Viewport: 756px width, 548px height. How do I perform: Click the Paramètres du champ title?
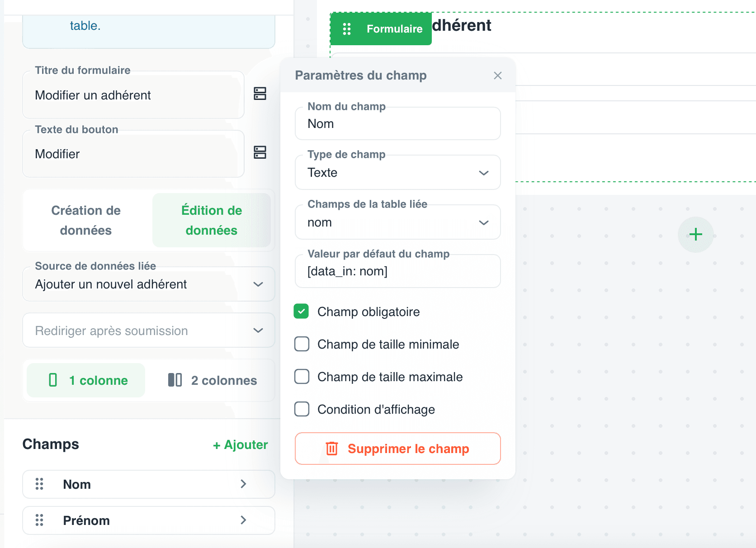coord(361,75)
